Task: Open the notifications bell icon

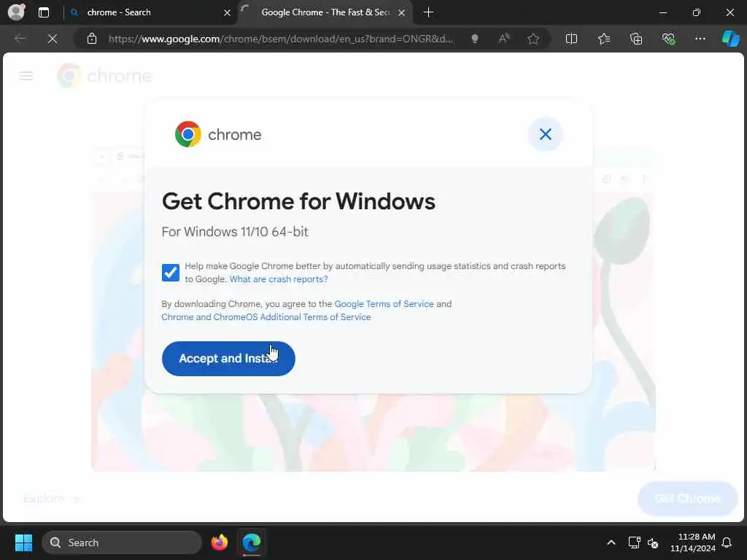Action: coord(727,542)
